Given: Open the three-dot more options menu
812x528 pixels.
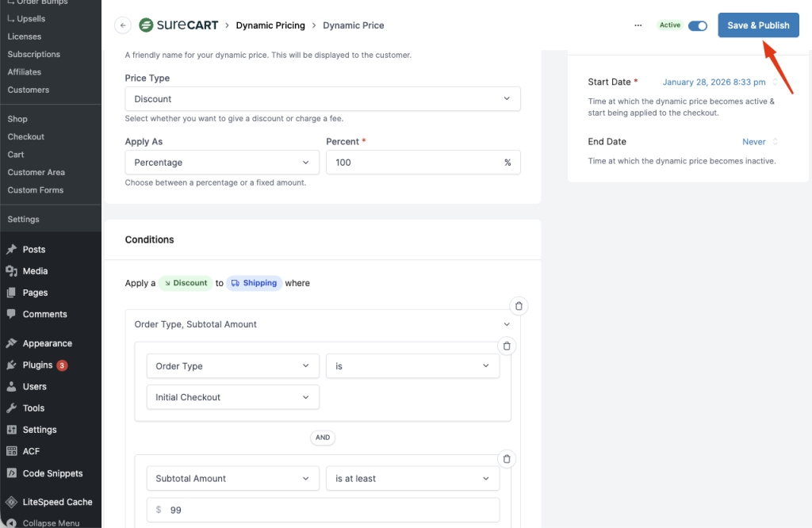Looking at the screenshot, I should coord(638,25).
